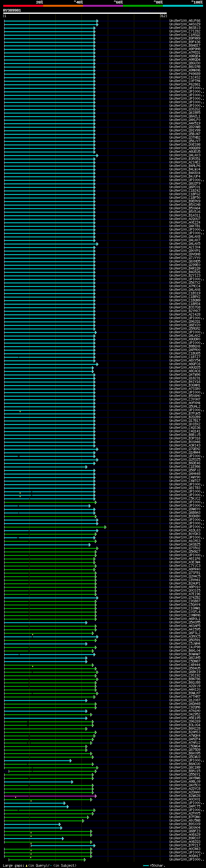This screenshot has height=868, width=206.
Task: Click hit label UniRef100_Q8ITB3
Action: coord(185,488)
